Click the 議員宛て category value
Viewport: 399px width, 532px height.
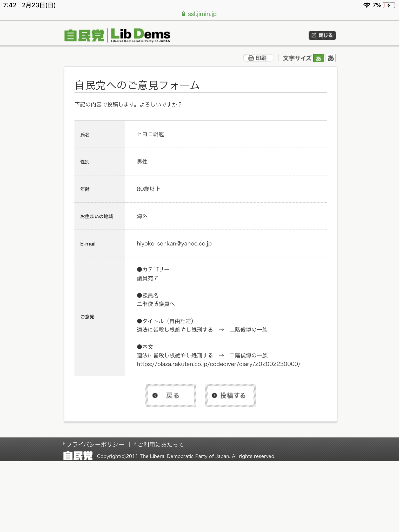coord(148,278)
